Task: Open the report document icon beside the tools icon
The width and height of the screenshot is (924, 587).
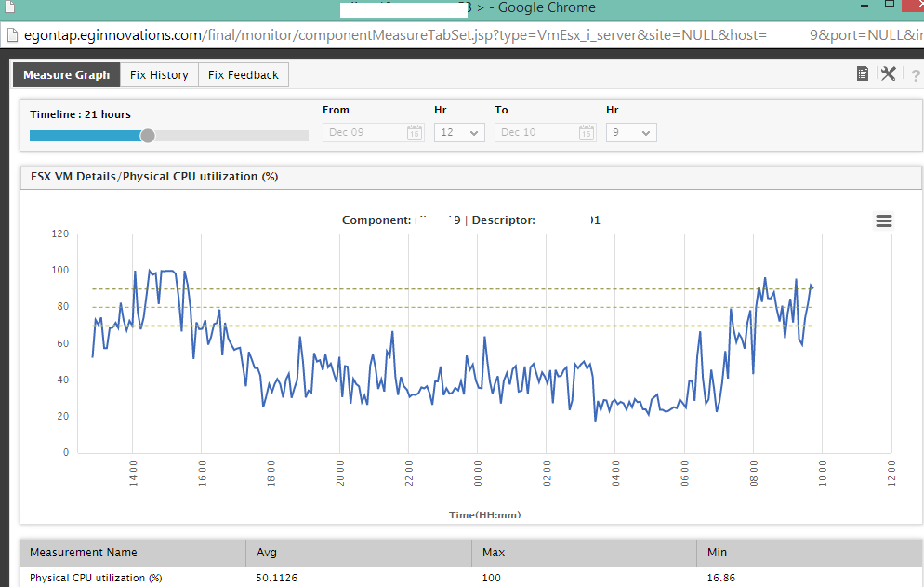Action: tap(862, 73)
